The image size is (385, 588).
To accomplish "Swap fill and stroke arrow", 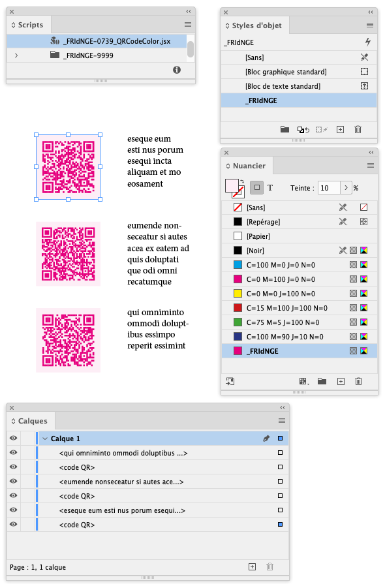I will (242, 181).
